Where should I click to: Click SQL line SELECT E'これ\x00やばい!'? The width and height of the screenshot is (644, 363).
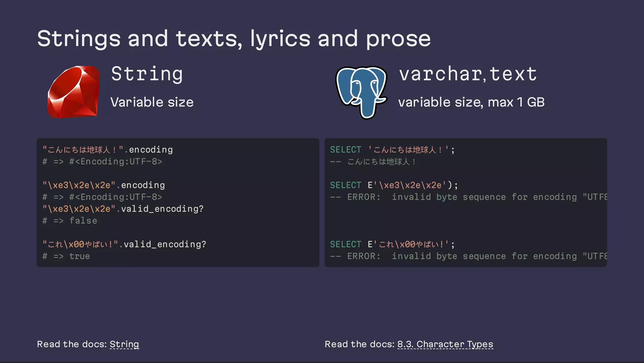[x=392, y=244]
